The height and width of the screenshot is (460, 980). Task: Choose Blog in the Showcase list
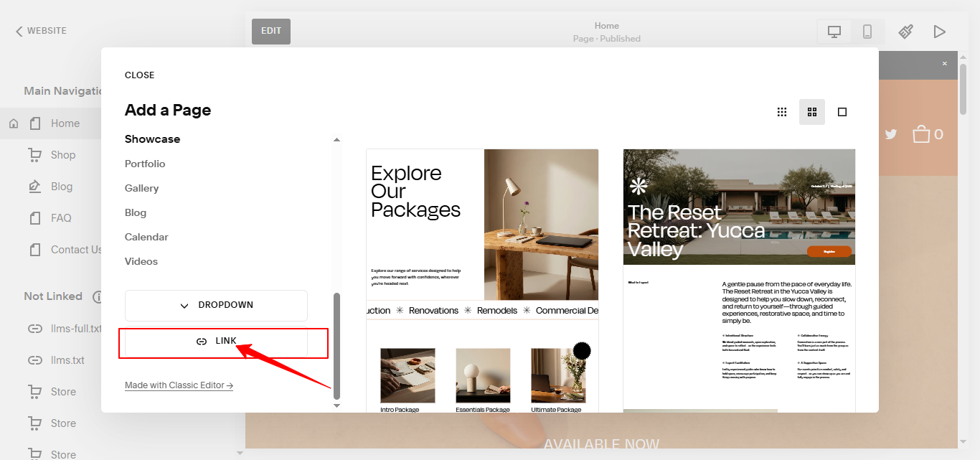tap(136, 212)
